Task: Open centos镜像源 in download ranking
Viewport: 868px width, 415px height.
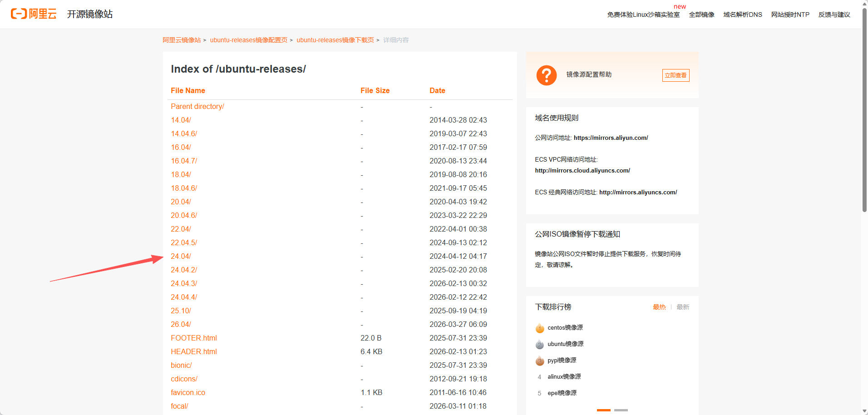Action: point(565,327)
